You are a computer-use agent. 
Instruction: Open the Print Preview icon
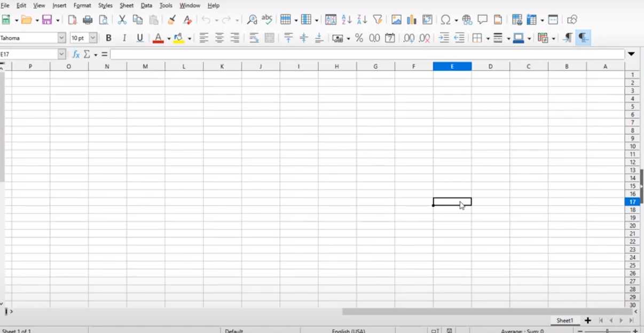click(x=104, y=20)
